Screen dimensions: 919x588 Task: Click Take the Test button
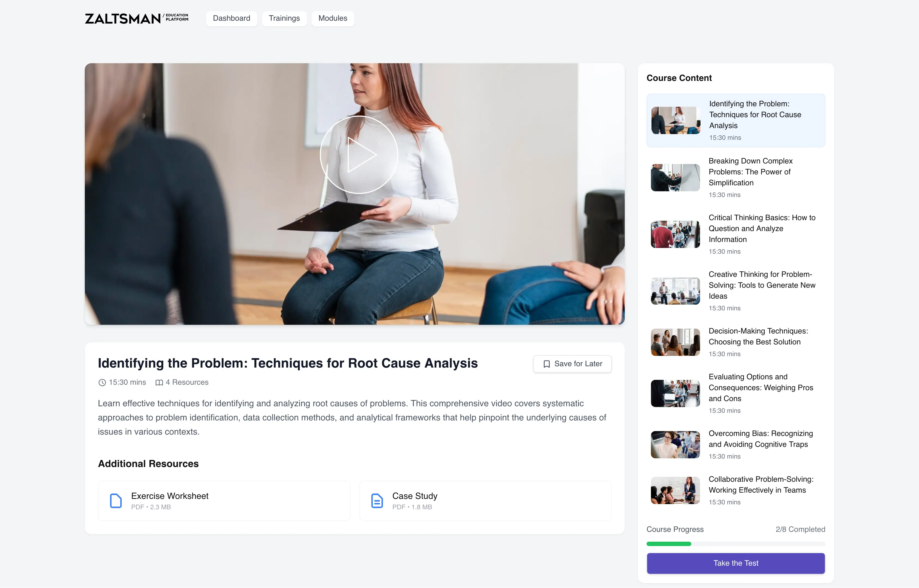735,563
